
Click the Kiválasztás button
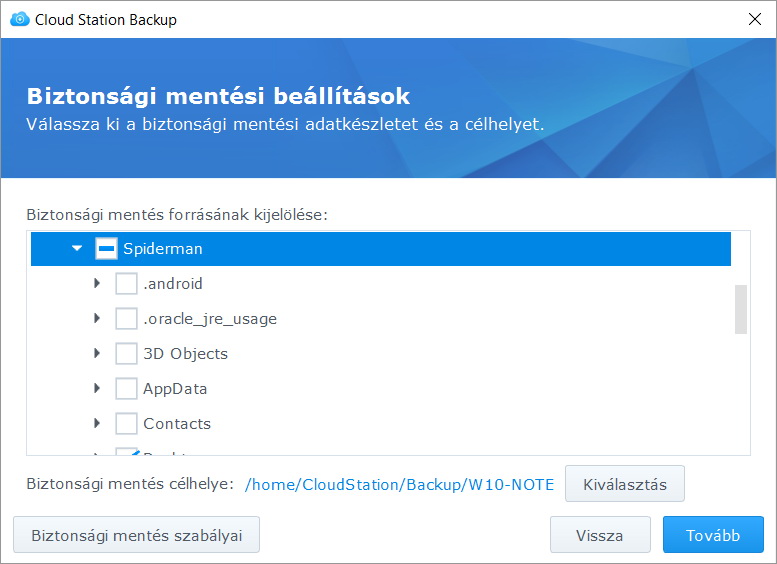click(624, 484)
